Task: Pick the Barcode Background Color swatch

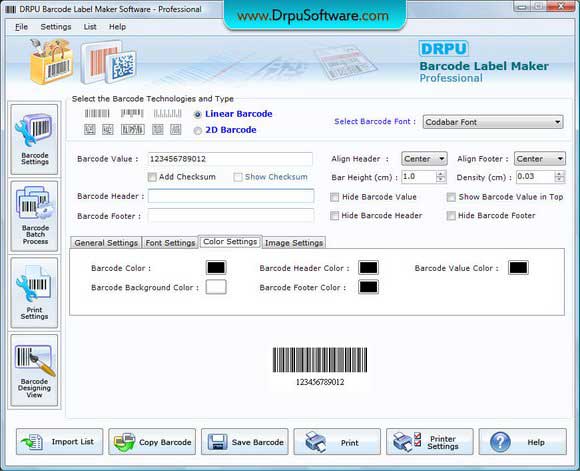Action: (216, 287)
